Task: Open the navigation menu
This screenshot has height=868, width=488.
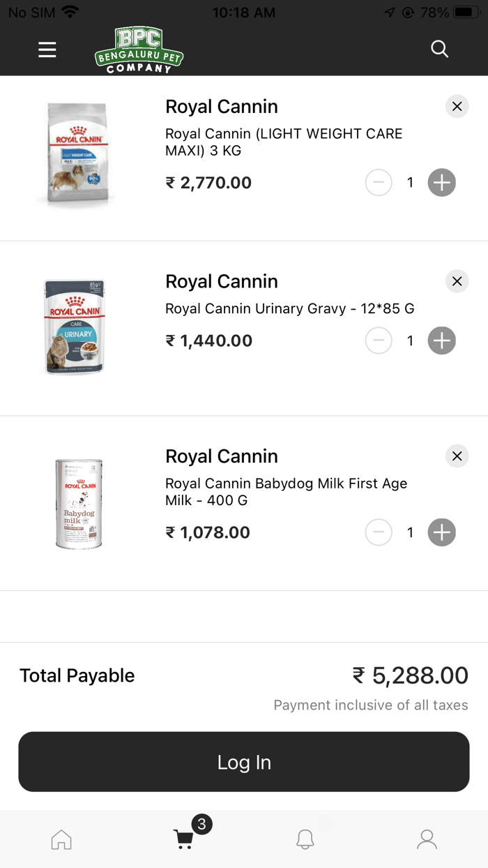Action: (x=47, y=50)
